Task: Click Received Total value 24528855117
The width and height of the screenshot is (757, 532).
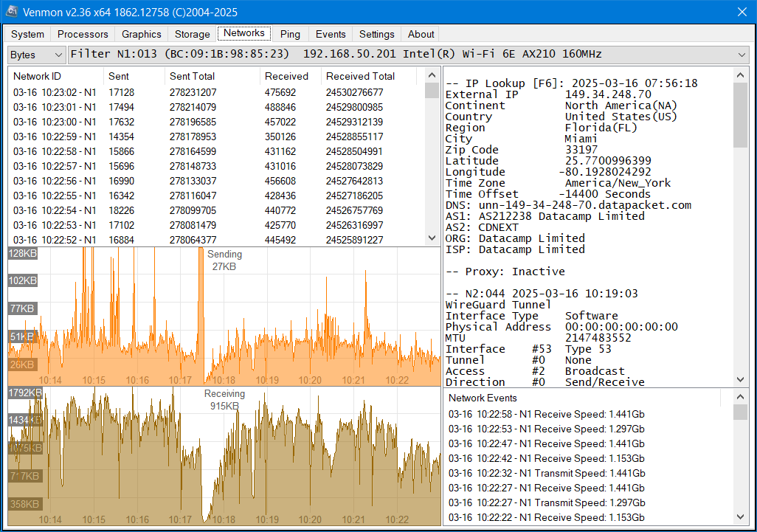Action: click(x=354, y=137)
